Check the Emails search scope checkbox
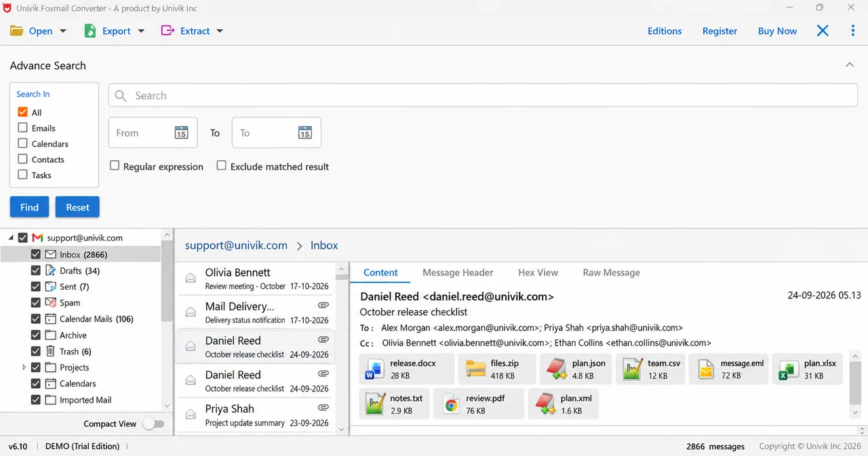 [x=22, y=128]
